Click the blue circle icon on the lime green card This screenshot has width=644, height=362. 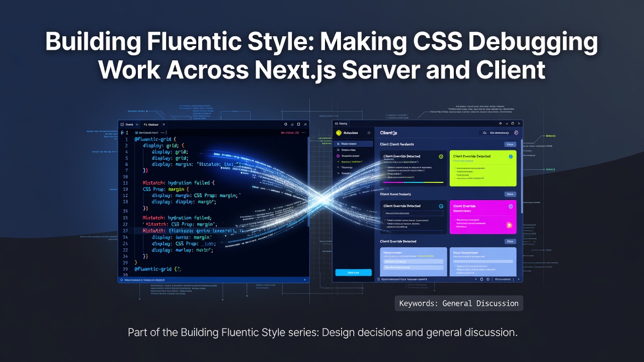pos(511,156)
